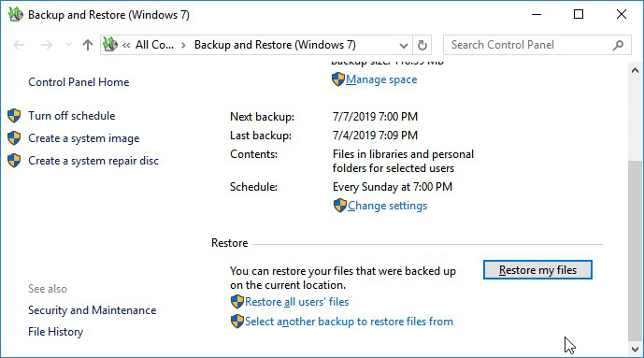This screenshot has width=644, height=358.
Task: Click the Backup and Restore title bar icon
Action: [x=15, y=14]
